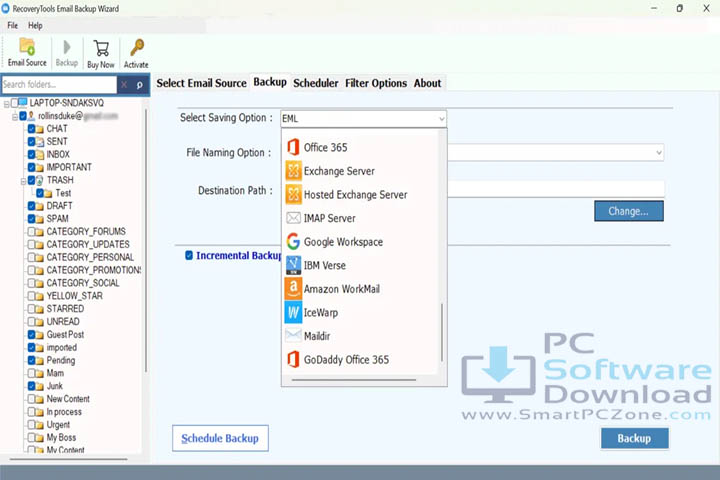Click the INBOX folder icon
This screenshot has height=480, width=720.
pyautogui.click(x=40, y=155)
